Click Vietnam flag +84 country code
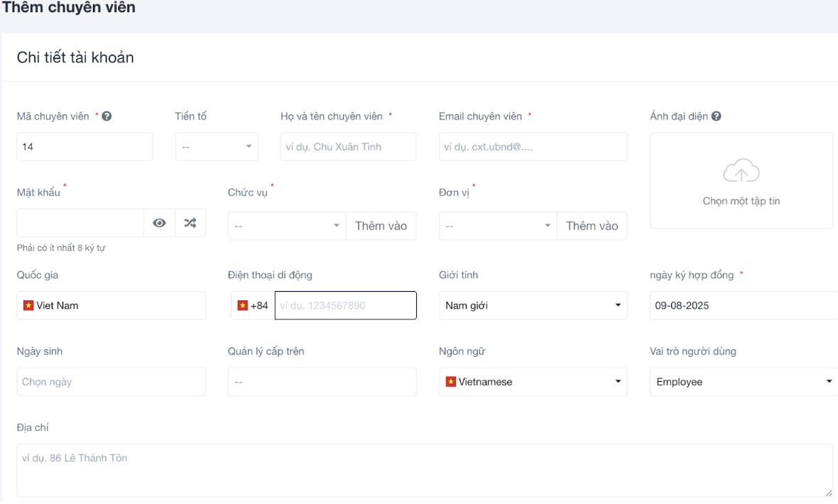 pos(253,305)
